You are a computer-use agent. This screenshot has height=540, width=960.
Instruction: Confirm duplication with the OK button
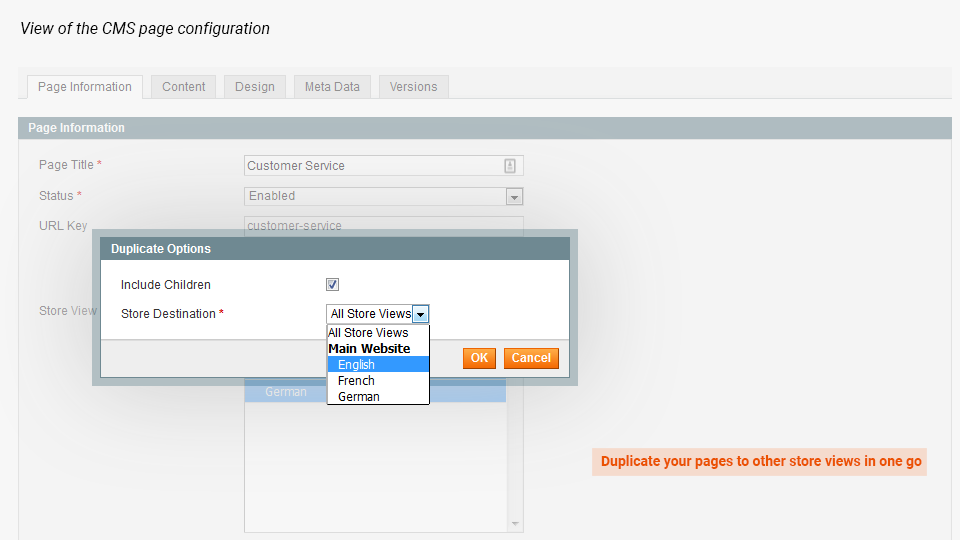click(479, 358)
